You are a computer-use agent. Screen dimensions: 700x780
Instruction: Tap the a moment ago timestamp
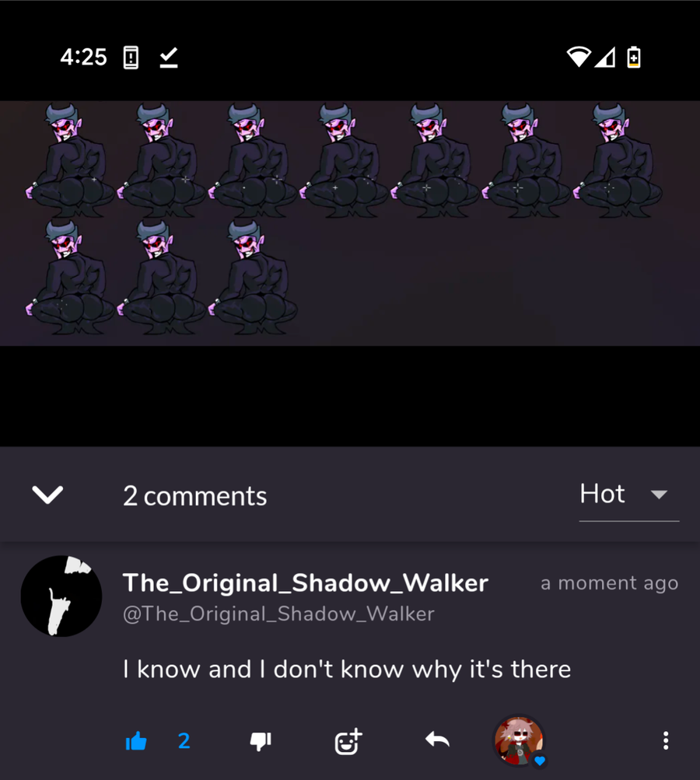pyautogui.click(x=610, y=582)
